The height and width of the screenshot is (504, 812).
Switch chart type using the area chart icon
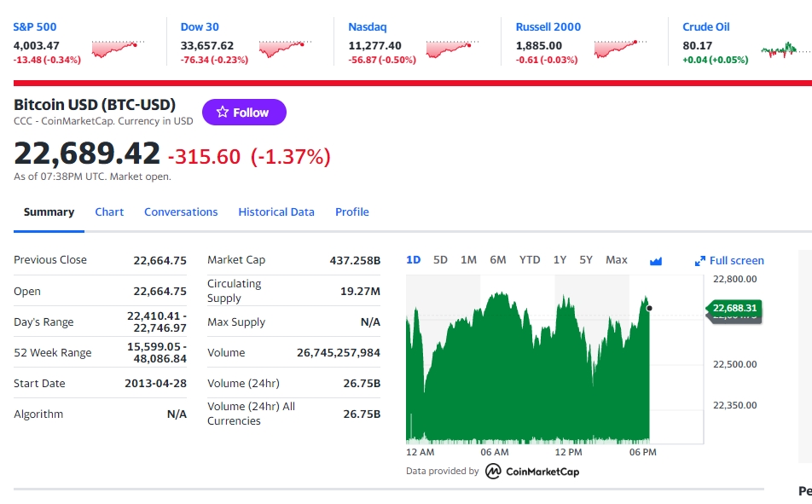point(656,261)
